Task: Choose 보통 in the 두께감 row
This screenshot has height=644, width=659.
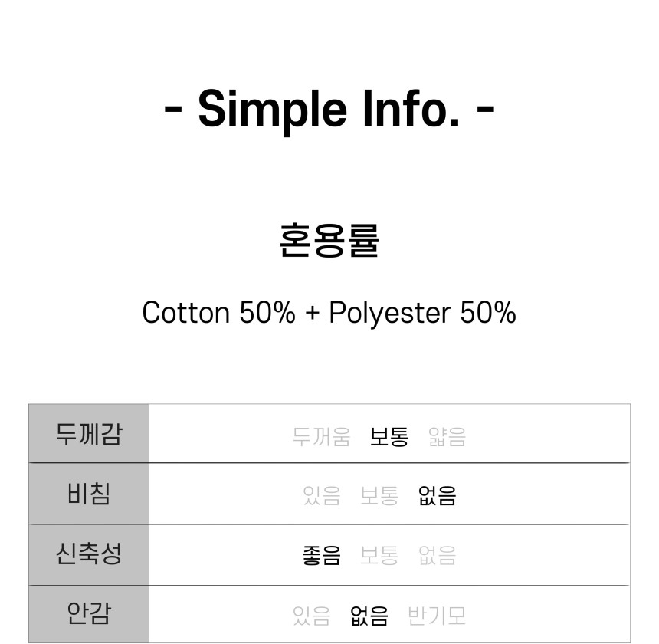Action: (389, 437)
